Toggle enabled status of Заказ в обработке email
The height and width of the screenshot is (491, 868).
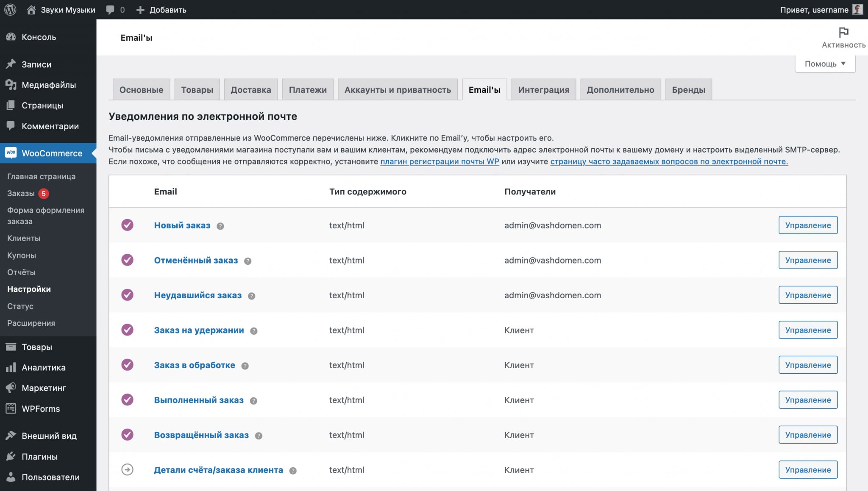(x=127, y=365)
